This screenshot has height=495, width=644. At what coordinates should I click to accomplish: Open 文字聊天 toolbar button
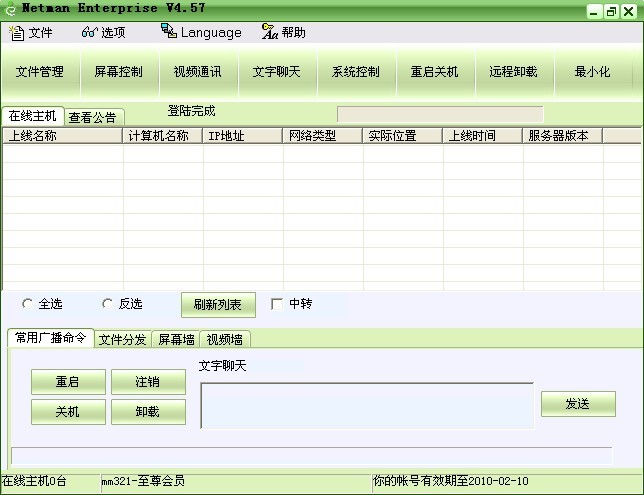pyautogui.click(x=276, y=72)
